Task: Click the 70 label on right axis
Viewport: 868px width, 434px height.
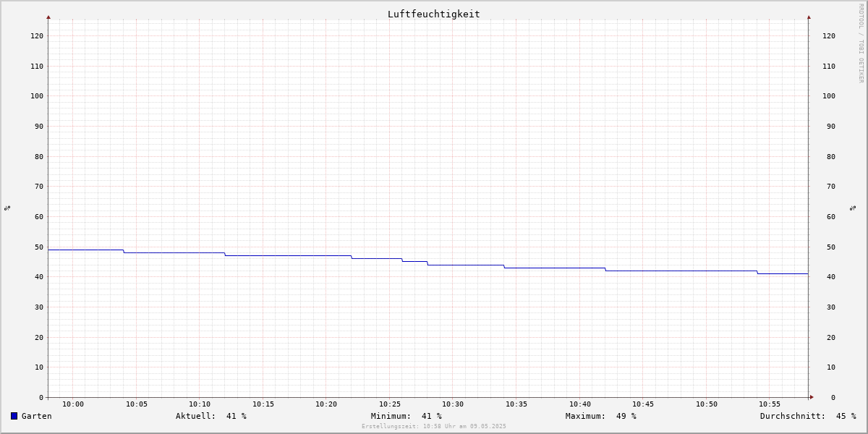Action: tap(831, 186)
